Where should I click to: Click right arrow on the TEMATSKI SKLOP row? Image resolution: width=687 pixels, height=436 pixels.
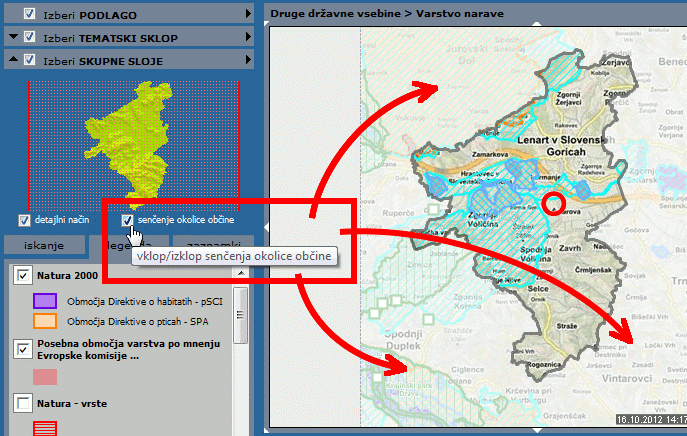pos(246,37)
